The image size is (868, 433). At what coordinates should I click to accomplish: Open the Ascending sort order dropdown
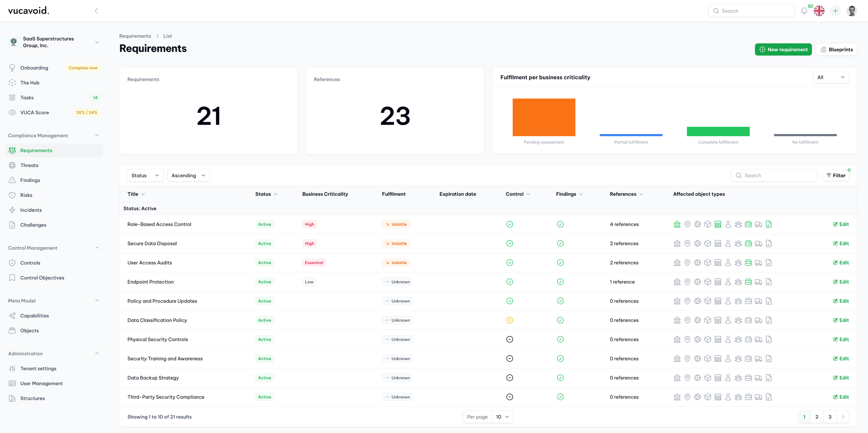[188, 175]
